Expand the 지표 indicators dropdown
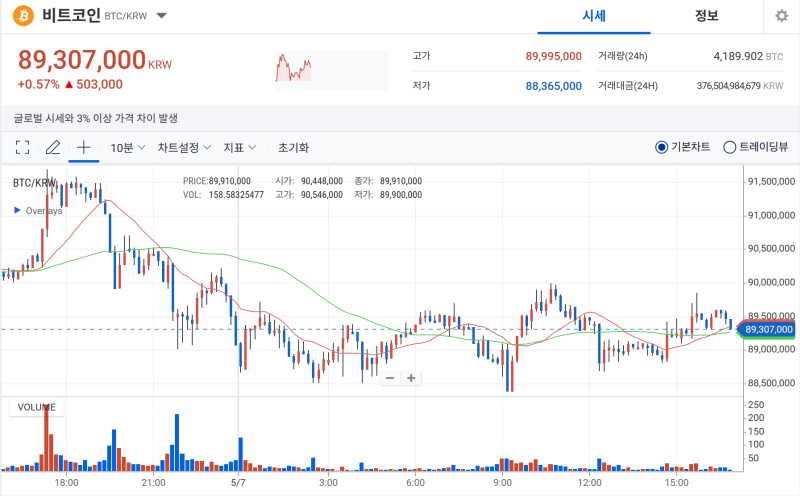800x496 pixels. click(x=240, y=147)
